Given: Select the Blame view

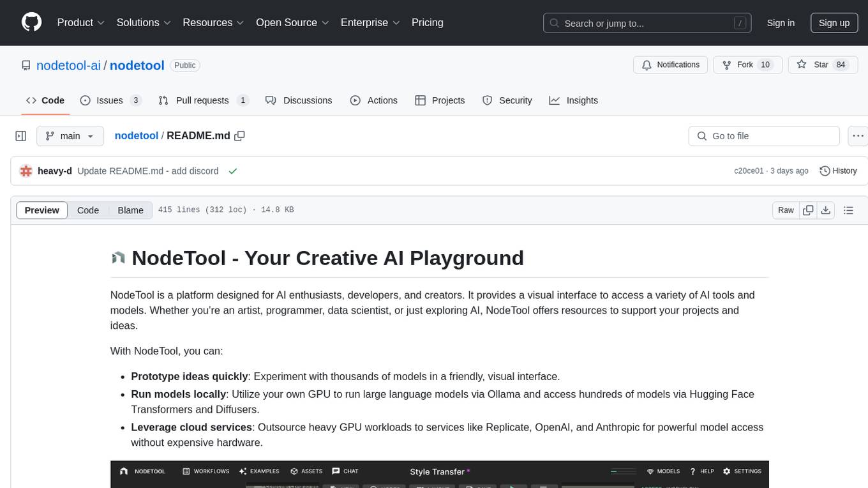Looking at the screenshot, I should tap(130, 210).
